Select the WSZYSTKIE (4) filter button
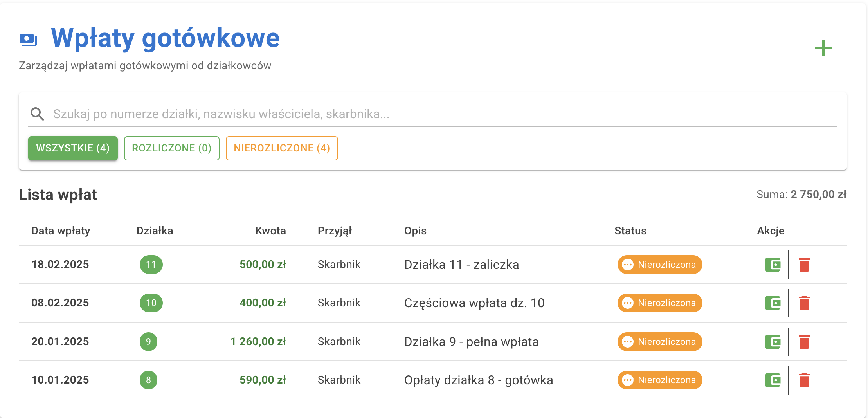The width and height of the screenshot is (868, 418). 72,148
